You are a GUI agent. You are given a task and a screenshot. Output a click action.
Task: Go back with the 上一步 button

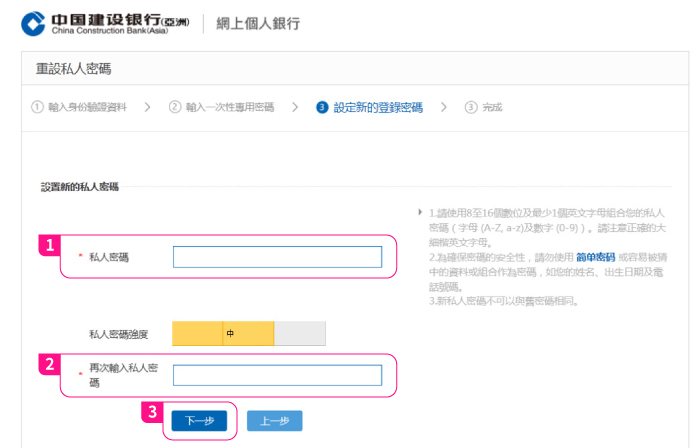(x=275, y=421)
